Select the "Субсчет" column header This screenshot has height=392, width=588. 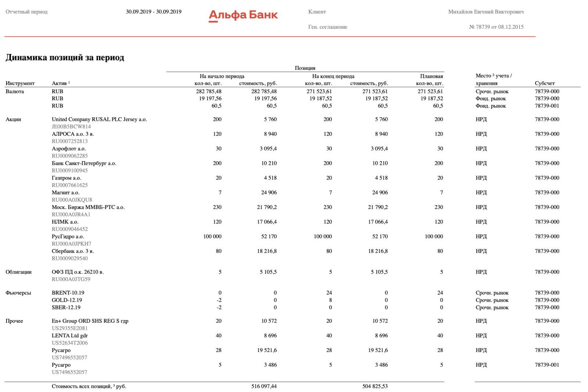545,83
